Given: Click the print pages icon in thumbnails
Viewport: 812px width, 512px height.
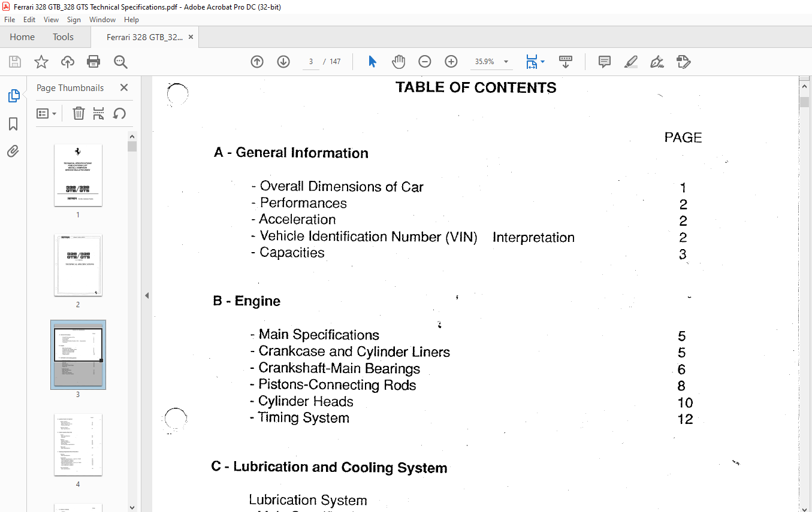Looking at the screenshot, I should 99,113.
